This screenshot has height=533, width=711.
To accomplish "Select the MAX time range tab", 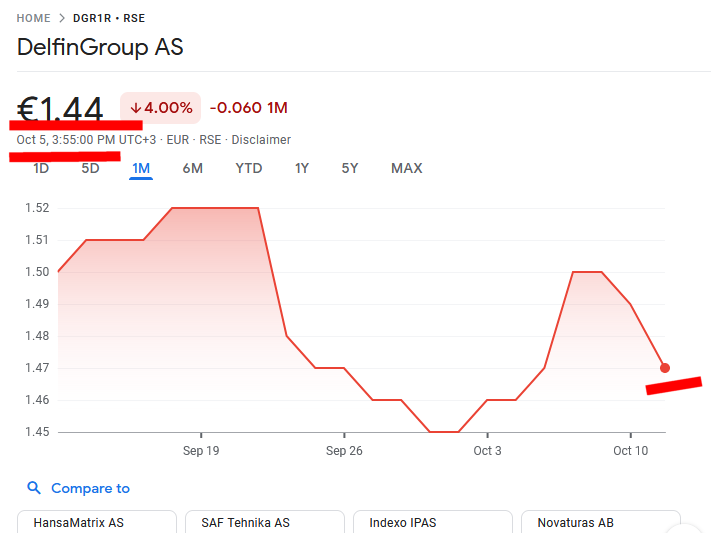I will tap(407, 168).
